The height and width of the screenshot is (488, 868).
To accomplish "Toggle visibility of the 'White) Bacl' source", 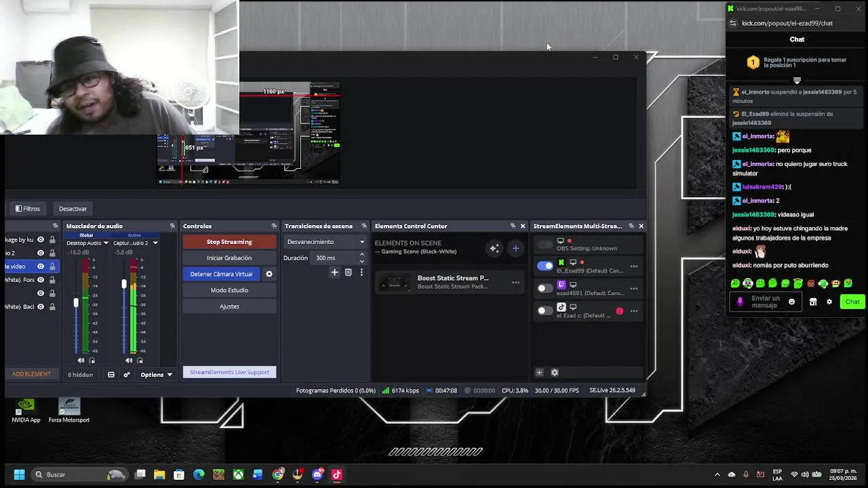I will [x=41, y=306].
